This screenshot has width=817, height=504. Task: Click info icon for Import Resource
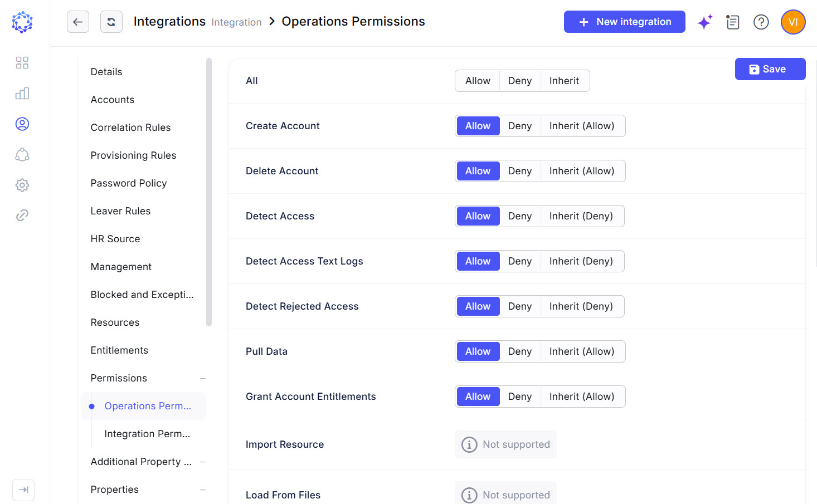(469, 444)
